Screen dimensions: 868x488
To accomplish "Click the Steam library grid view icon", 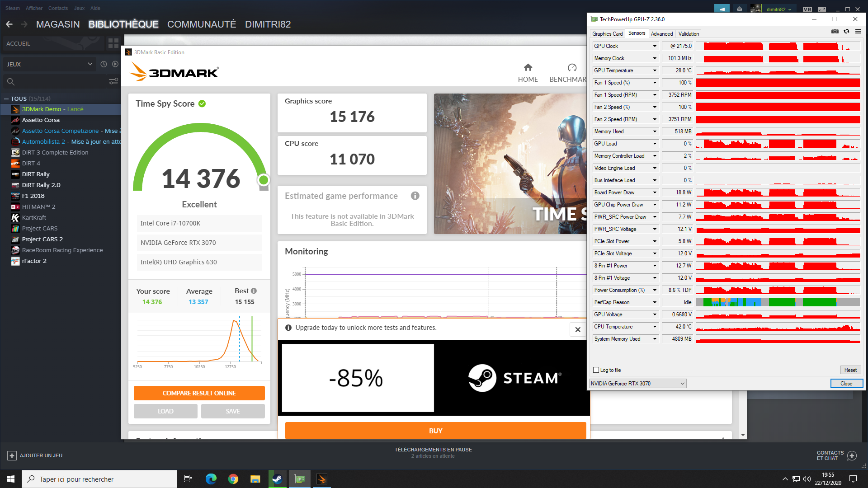I will (113, 43).
